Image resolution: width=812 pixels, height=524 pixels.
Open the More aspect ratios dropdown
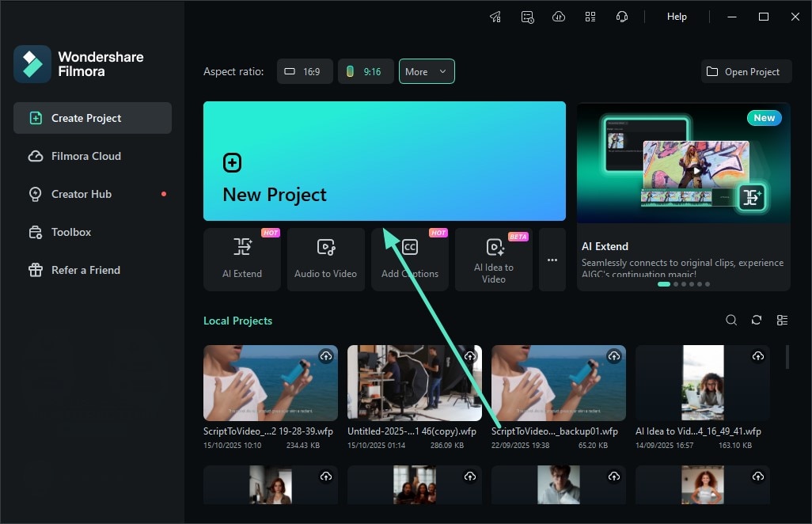pos(427,71)
